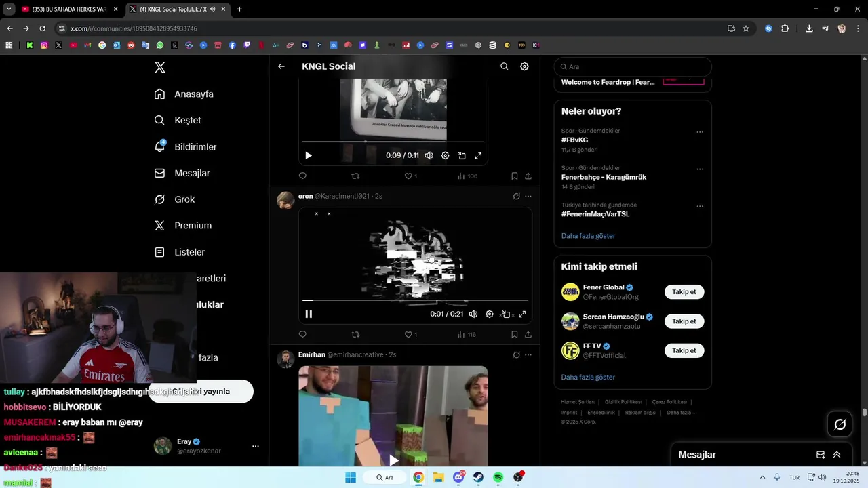Open more options for Fenerbahçe - Karagümrük trend
The height and width of the screenshot is (488, 868).
700,169
